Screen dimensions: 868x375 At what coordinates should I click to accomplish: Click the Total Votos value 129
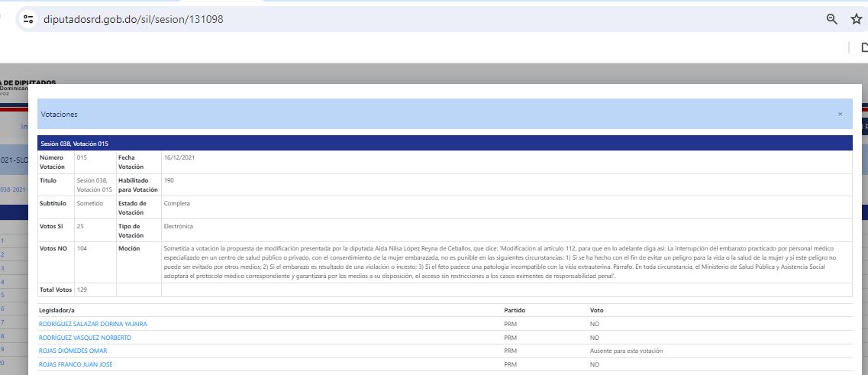coord(82,289)
